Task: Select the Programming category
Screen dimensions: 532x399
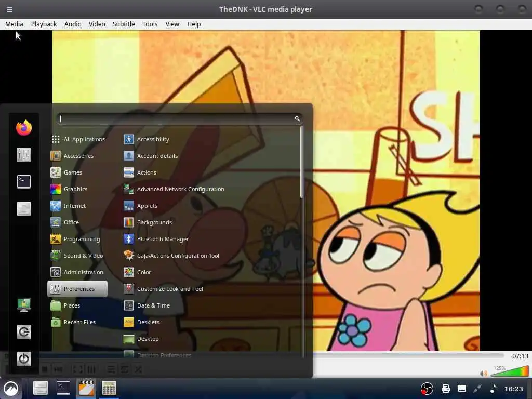Action: pyautogui.click(x=78, y=239)
